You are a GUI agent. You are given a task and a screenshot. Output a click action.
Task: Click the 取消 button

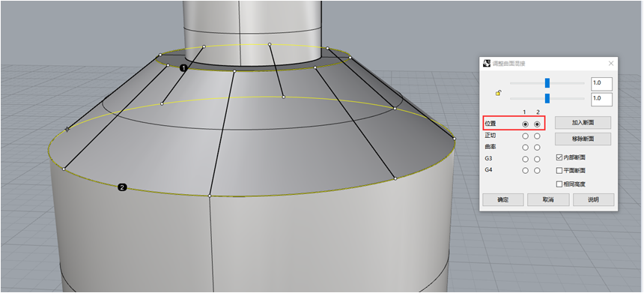click(x=548, y=200)
